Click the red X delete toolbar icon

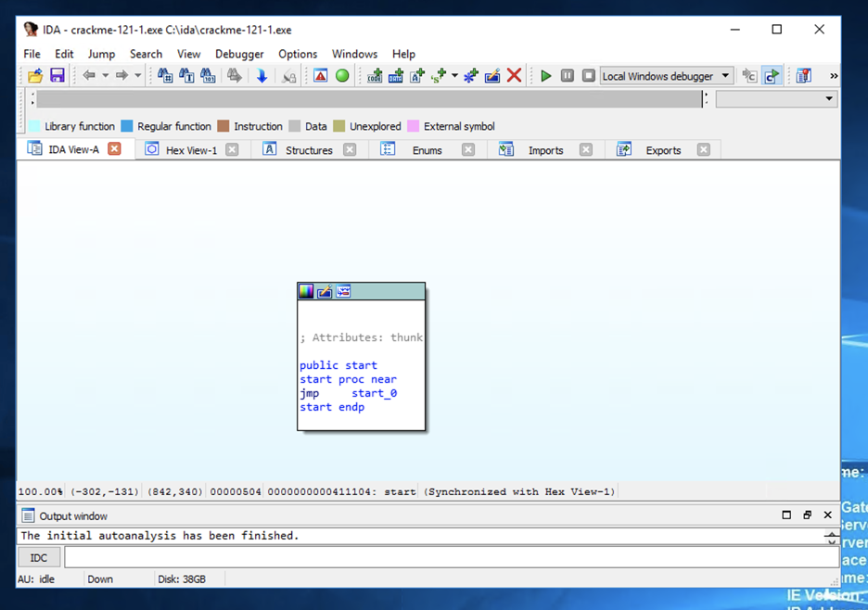[x=514, y=76]
